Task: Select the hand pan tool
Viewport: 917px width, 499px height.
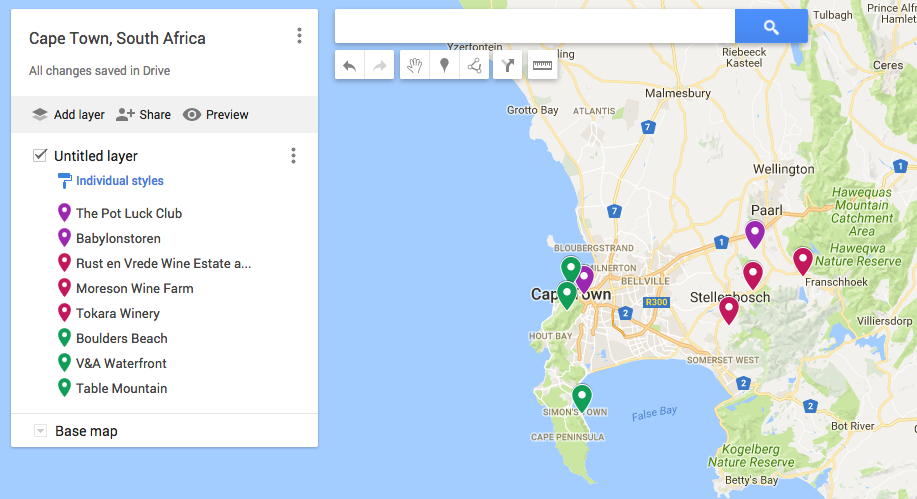Action: point(415,66)
